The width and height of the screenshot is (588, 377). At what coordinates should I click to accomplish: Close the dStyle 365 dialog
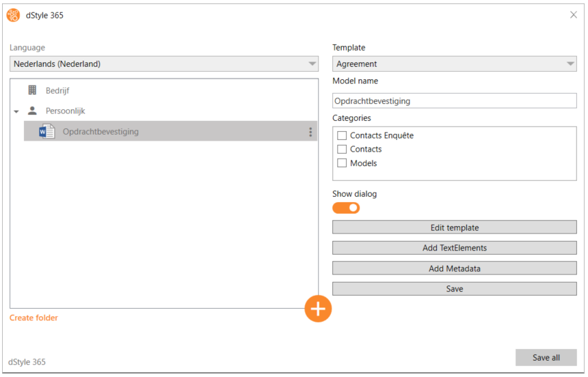coord(574,15)
